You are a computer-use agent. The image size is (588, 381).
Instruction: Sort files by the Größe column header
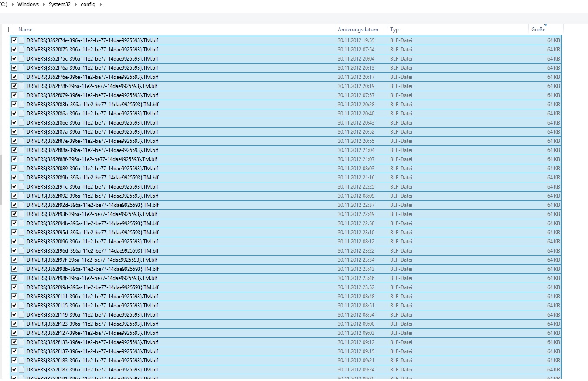(538, 30)
